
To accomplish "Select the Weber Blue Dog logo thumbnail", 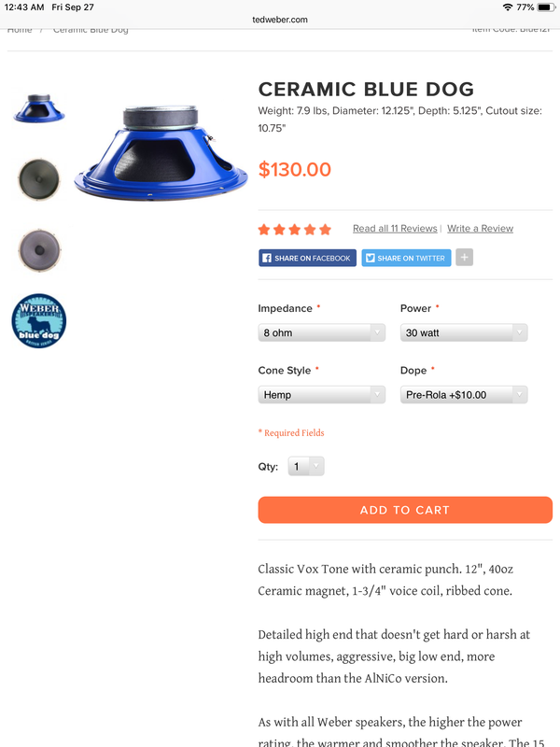I will pos(39,320).
